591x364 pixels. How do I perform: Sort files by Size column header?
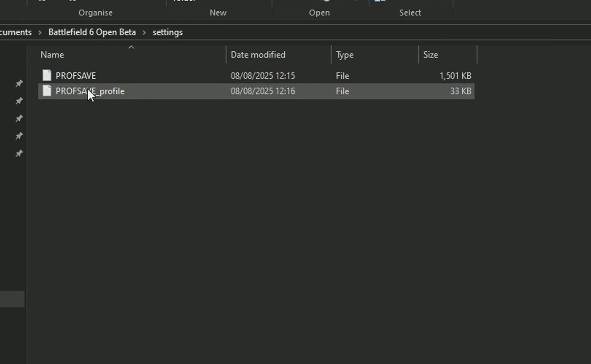tap(430, 55)
